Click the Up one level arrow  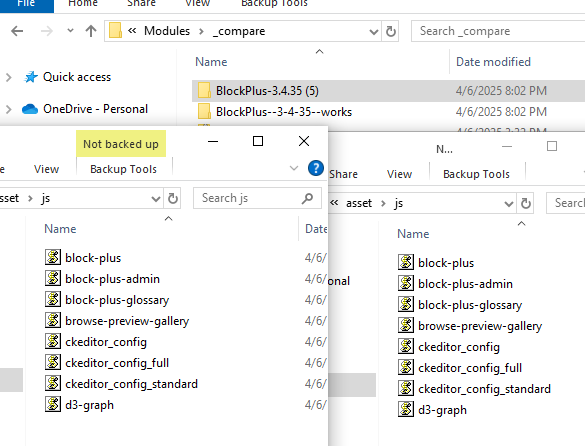[91, 31]
